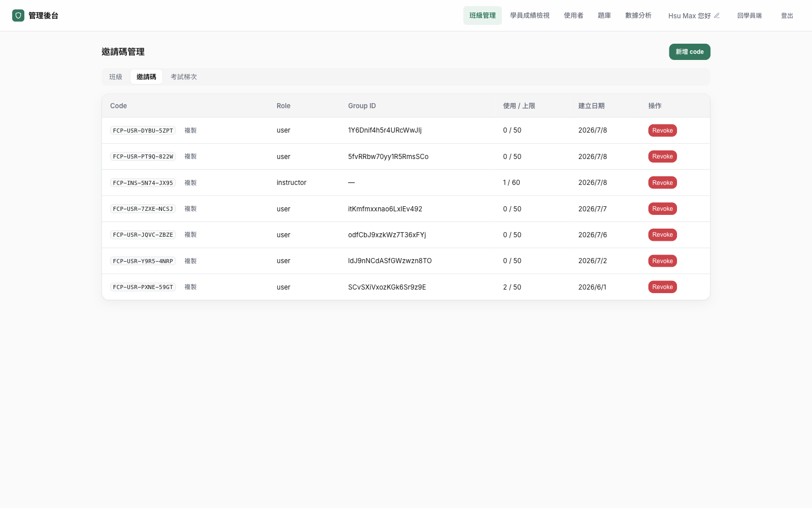Image resolution: width=812 pixels, height=508 pixels.
Task: Click Group ID ldJ9nNCdASfGWzwzn8TO
Action: (x=390, y=261)
